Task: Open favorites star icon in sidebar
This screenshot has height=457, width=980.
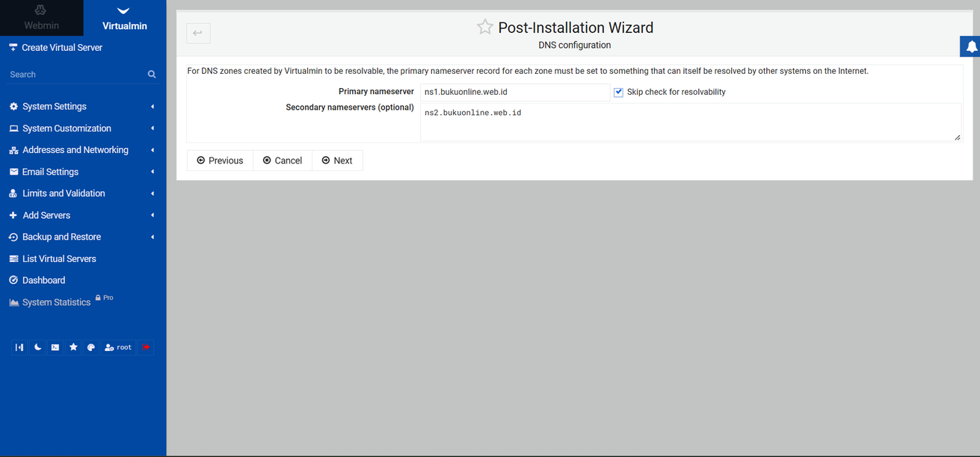Action: click(x=73, y=347)
